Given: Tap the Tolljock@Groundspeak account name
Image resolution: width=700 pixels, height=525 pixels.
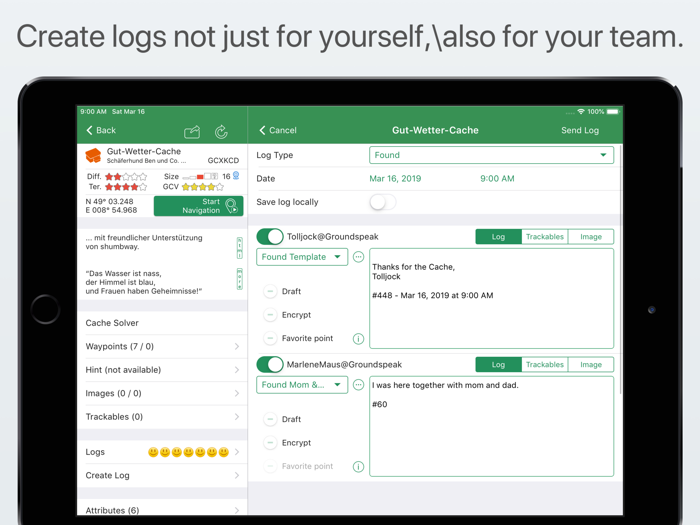Looking at the screenshot, I should pyautogui.click(x=333, y=237).
